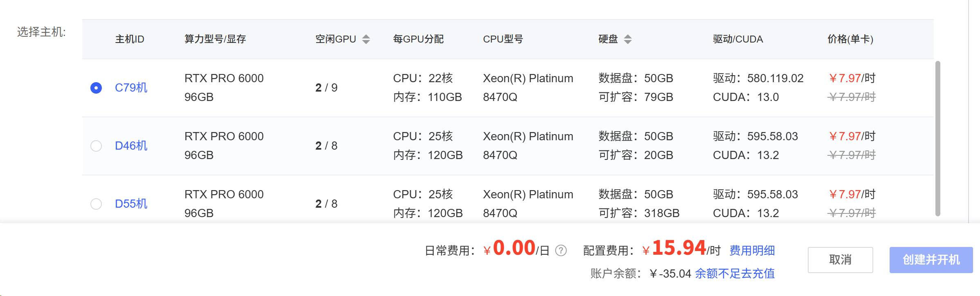
Task: Click the 15.94 configuration fee amount
Action: click(679, 248)
